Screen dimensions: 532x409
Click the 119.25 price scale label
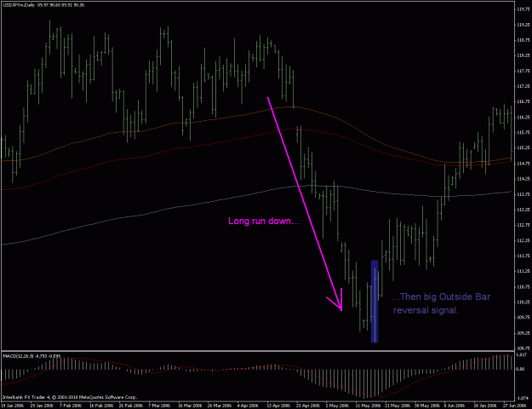[523, 25]
